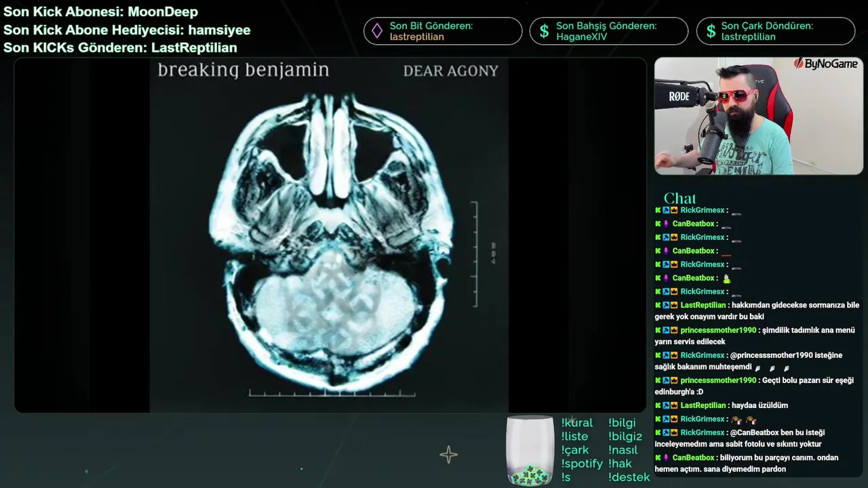Click the Son Bit Gönderen widget pill

click(443, 31)
